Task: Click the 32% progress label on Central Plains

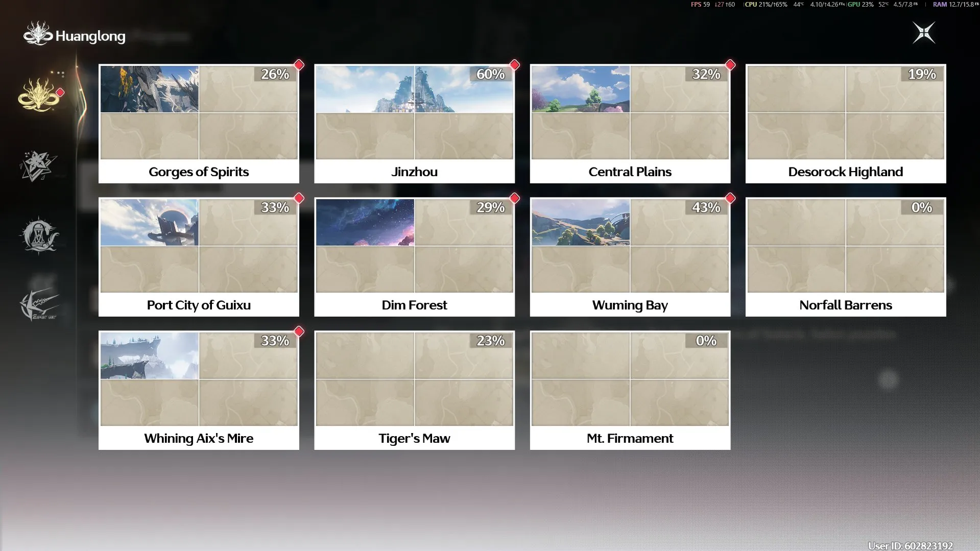Action: 706,74
